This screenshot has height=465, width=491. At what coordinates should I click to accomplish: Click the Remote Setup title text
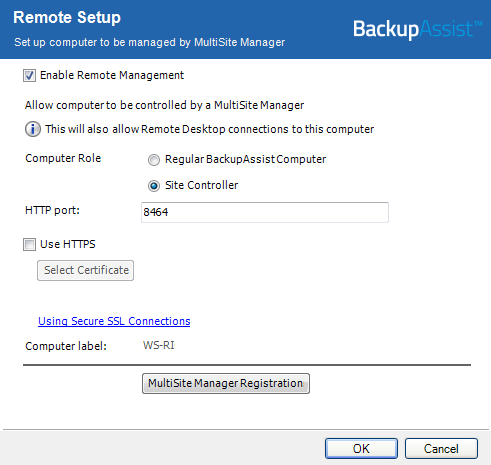67,17
